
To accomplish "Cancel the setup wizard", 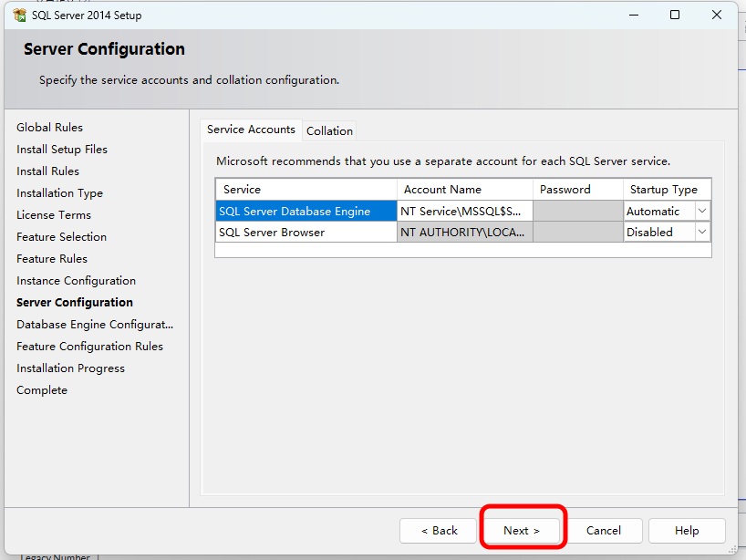I will click(604, 530).
